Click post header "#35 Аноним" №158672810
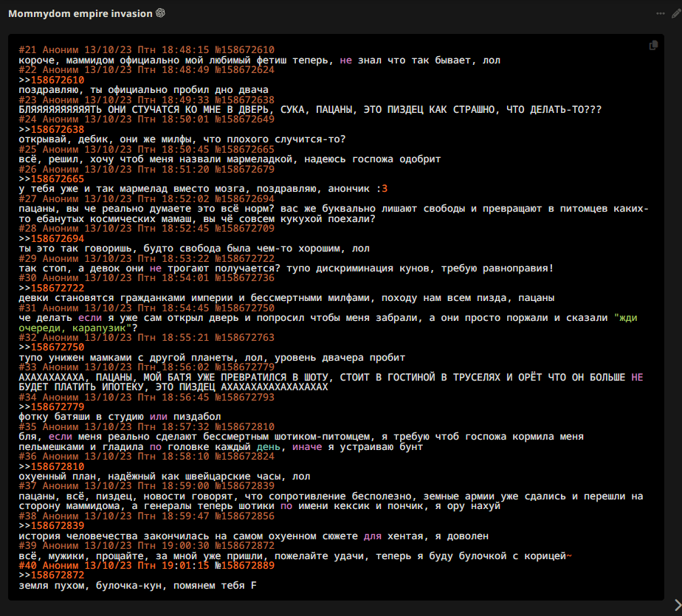Screen dimensions: 682x616 point(147,426)
